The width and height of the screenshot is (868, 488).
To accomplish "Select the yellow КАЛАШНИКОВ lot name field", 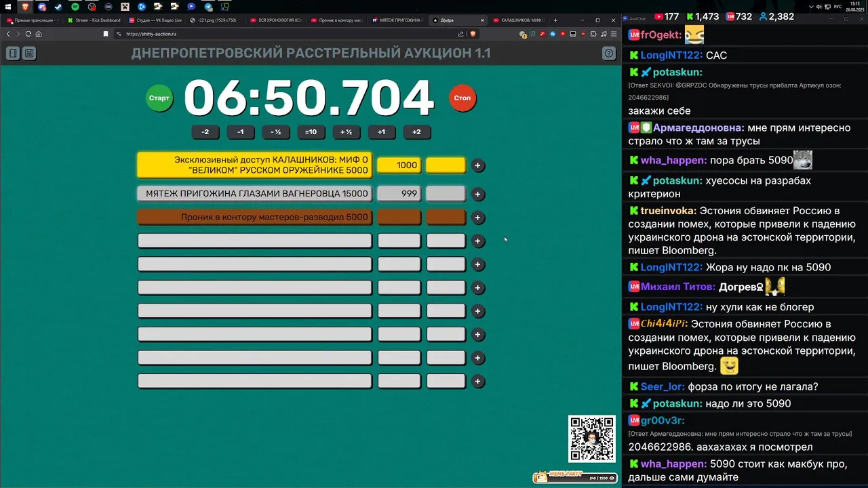I will click(x=255, y=165).
